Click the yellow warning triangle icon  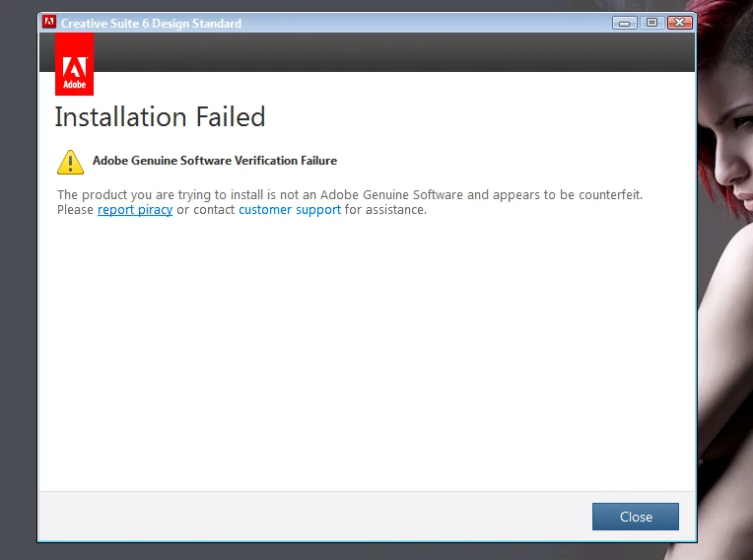(70, 162)
